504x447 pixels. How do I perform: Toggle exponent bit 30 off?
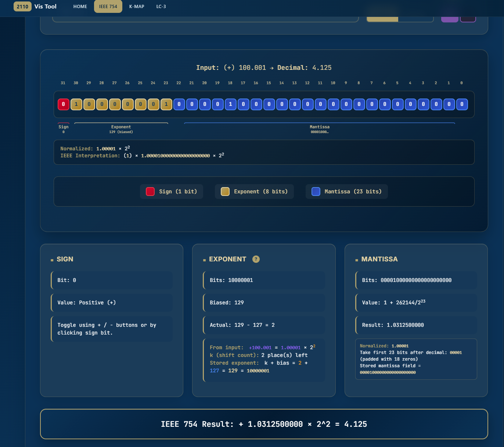tap(76, 104)
